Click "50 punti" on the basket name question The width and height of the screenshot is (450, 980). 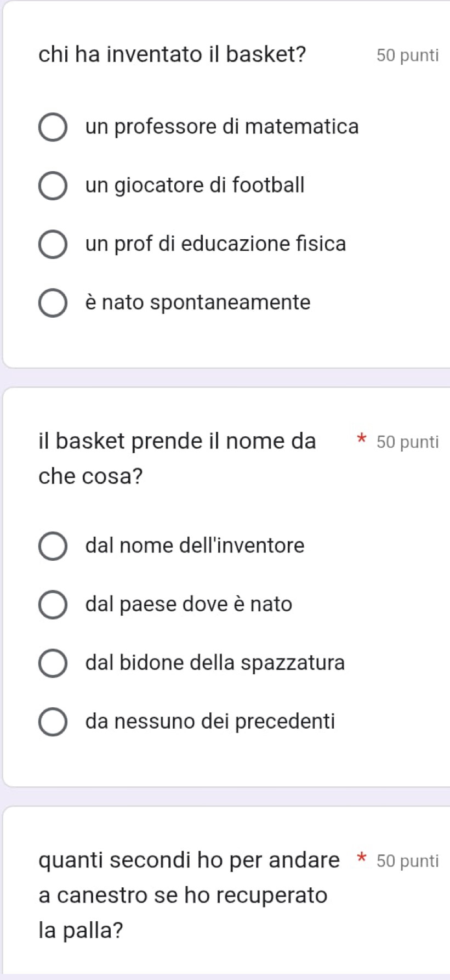[408, 442]
